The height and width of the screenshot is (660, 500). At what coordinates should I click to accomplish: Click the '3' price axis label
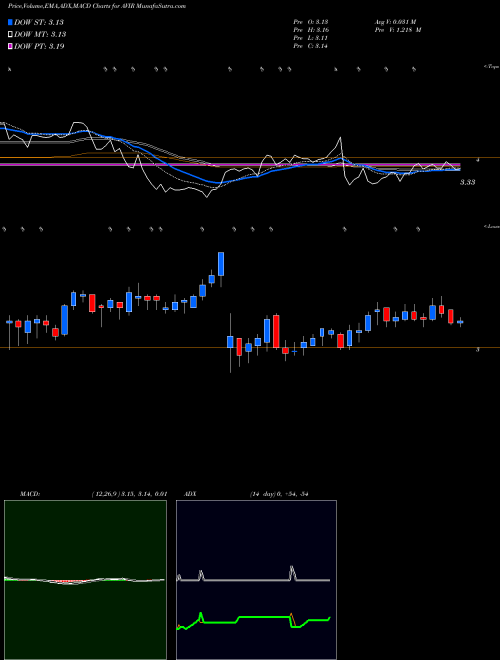click(477, 349)
